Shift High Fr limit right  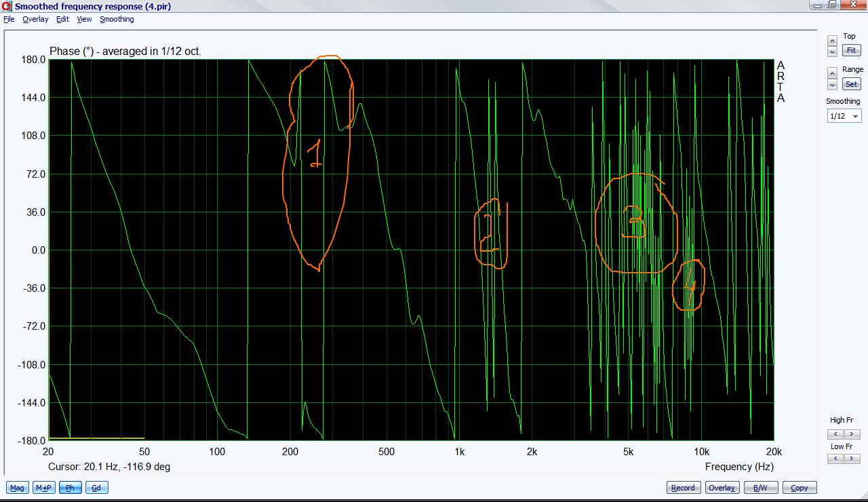(x=852, y=434)
